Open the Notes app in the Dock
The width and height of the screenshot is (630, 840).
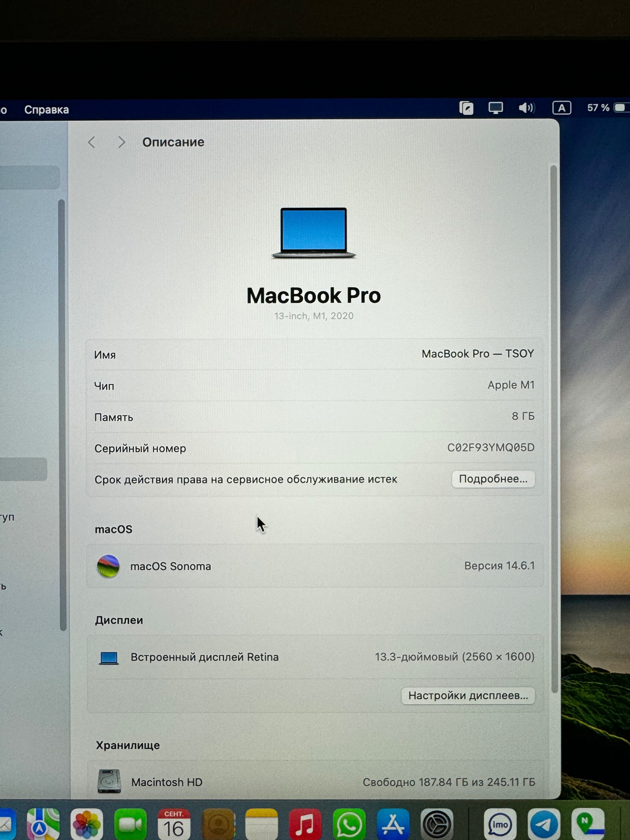coord(262,824)
